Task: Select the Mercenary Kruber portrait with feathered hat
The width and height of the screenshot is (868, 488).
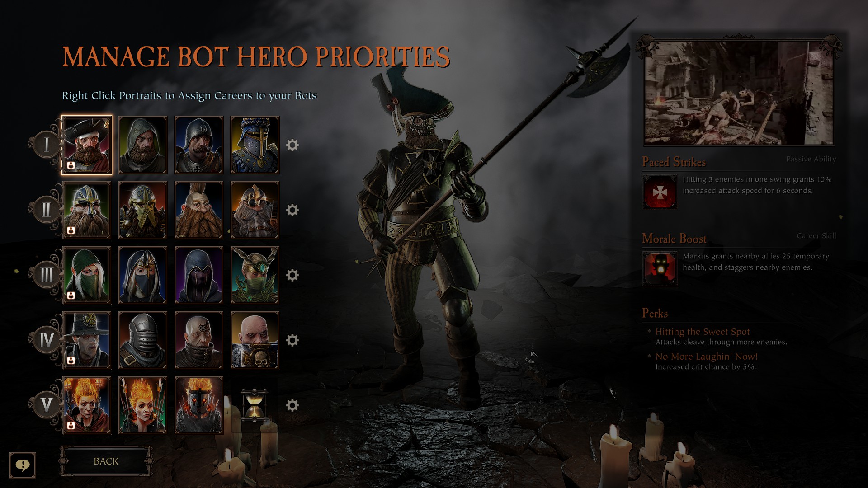Action: coord(87,145)
